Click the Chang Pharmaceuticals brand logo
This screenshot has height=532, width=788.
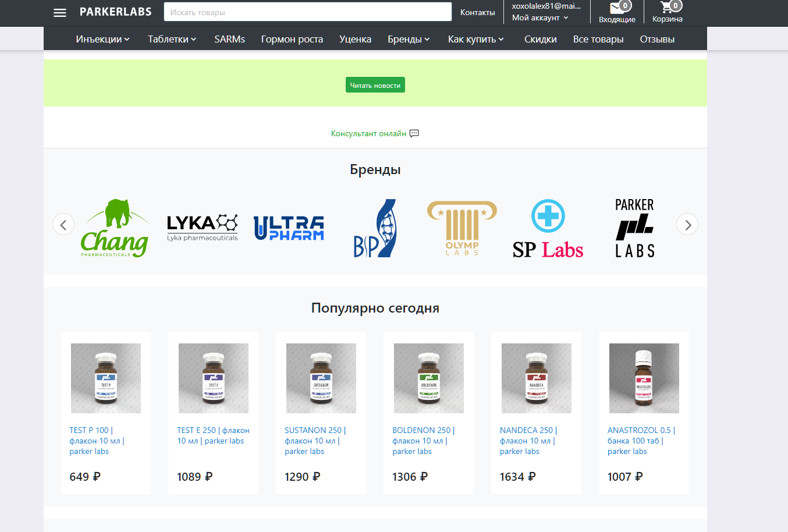coord(115,228)
